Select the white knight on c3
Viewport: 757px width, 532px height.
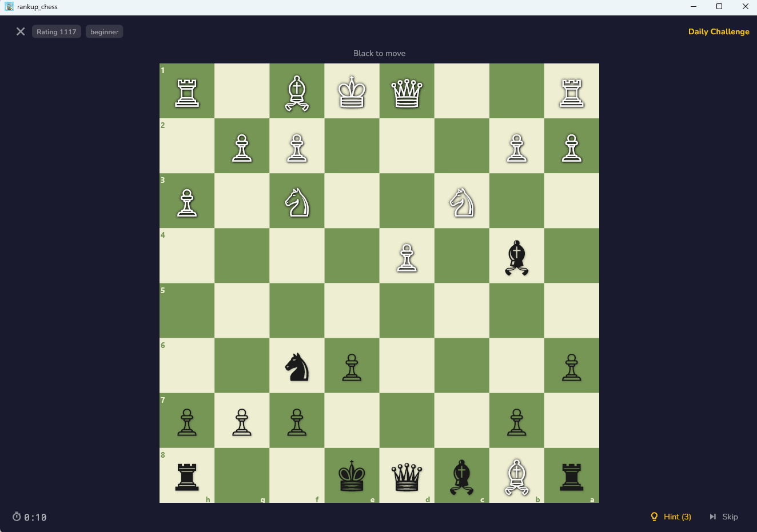tap(461, 201)
